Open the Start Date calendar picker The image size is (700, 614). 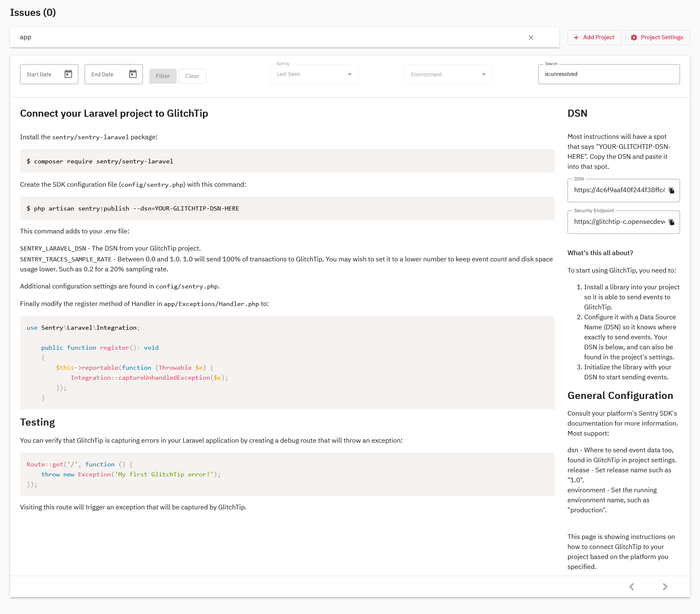coord(68,74)
